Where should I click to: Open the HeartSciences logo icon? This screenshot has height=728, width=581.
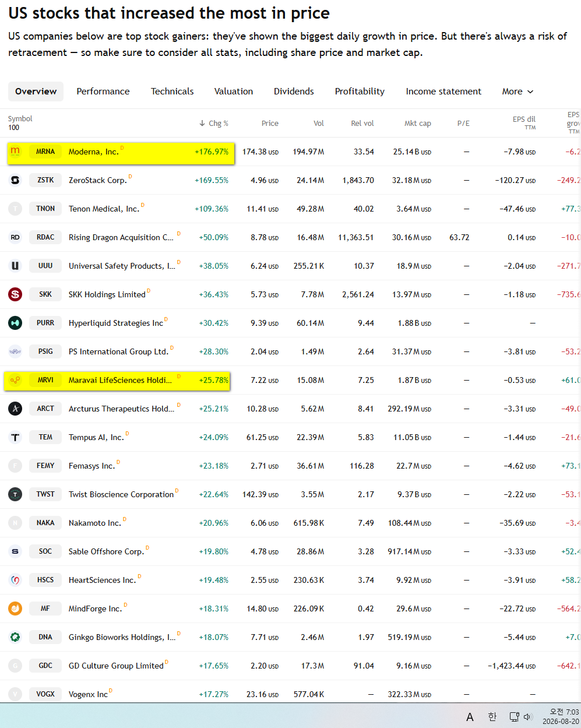pos(15,580)
